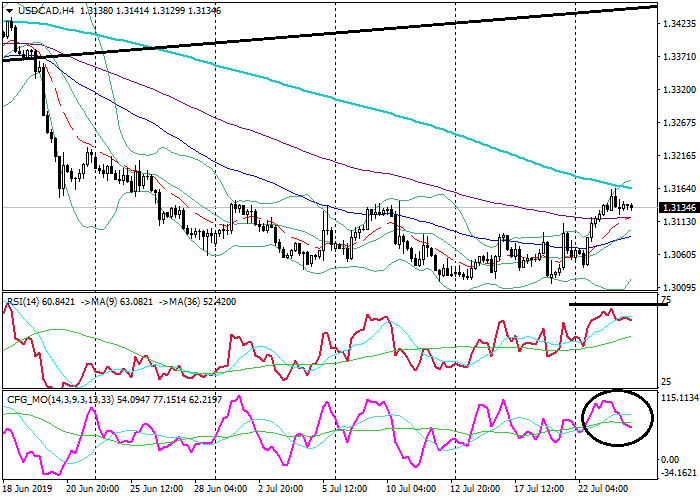Click the ->MA(36) label in RSI panel
The height and width of the screenshot is (500, 700).
coord(200,299)
